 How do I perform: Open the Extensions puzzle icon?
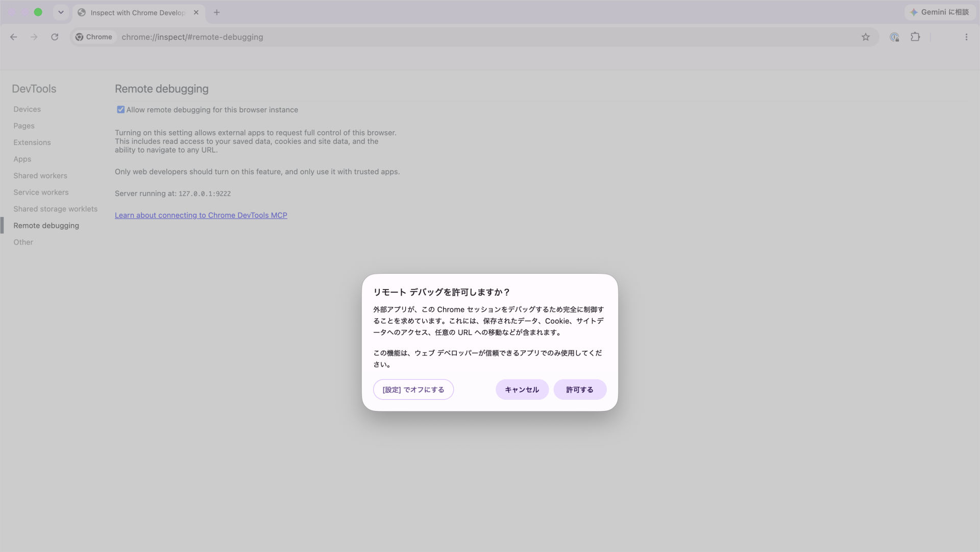[915, 37]
